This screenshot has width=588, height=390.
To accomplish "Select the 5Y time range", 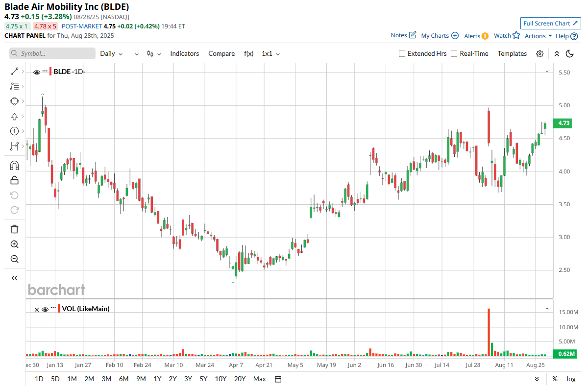I will (x=203, y=379).
